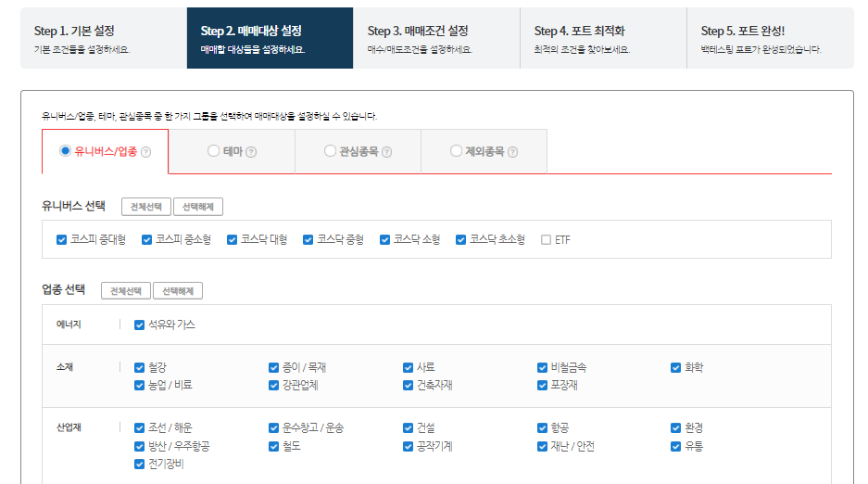Screen dimensions: 868x484
Task: Click the 소재 category label
Action: click(x=65, y=367)
